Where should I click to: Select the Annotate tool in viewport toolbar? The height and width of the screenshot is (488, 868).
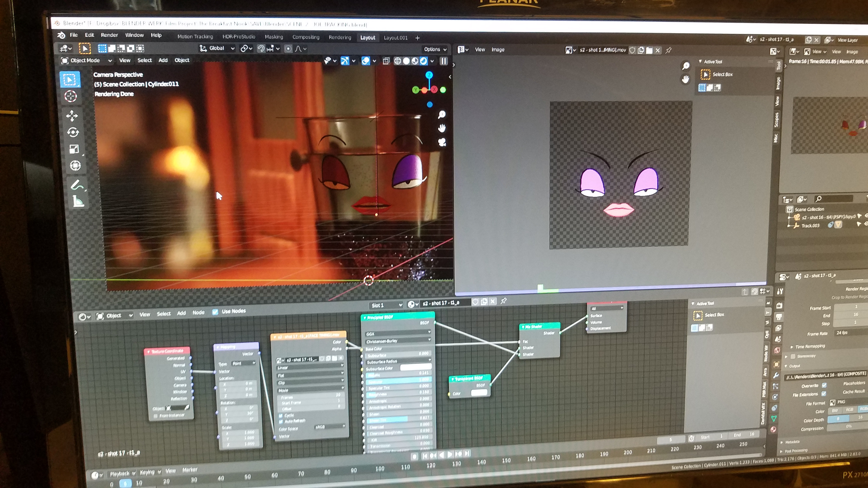pyautogui.click(x=77, y=185)
